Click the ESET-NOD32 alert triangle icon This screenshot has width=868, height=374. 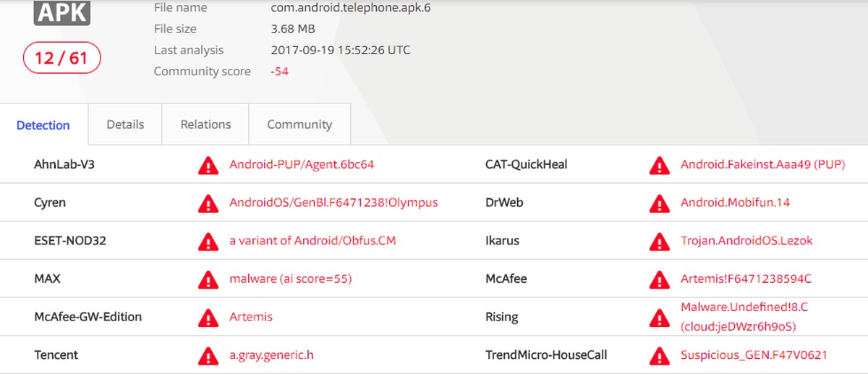(208, 241)
